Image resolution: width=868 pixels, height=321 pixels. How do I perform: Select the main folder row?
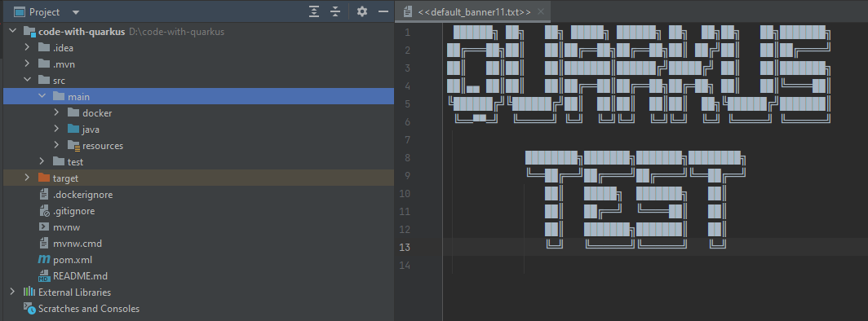pyautogui.click(x=199, y=97)
